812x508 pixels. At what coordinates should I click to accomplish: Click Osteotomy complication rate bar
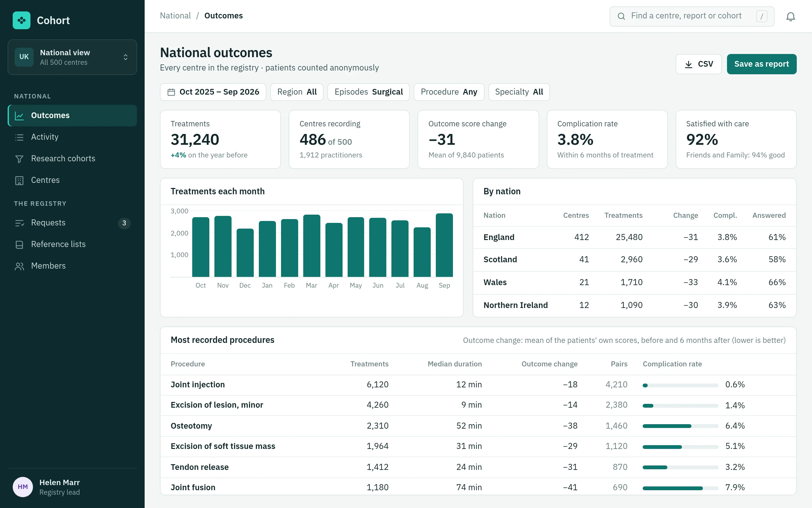pos(680,426)
